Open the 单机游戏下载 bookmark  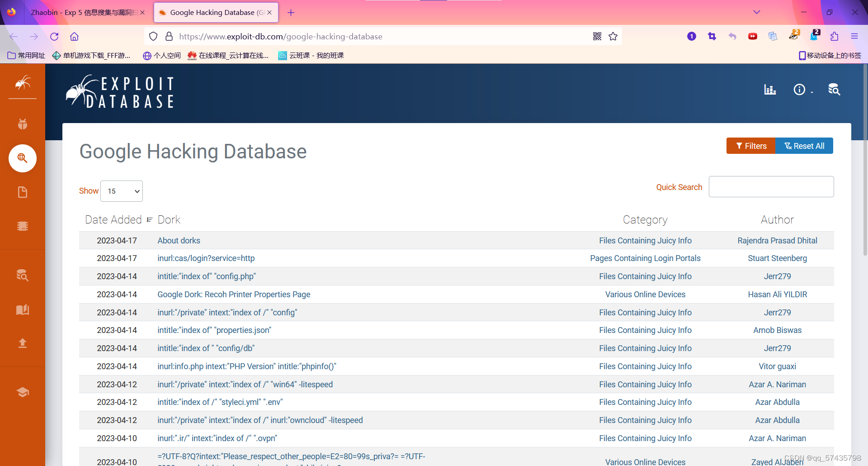[91, 56]
